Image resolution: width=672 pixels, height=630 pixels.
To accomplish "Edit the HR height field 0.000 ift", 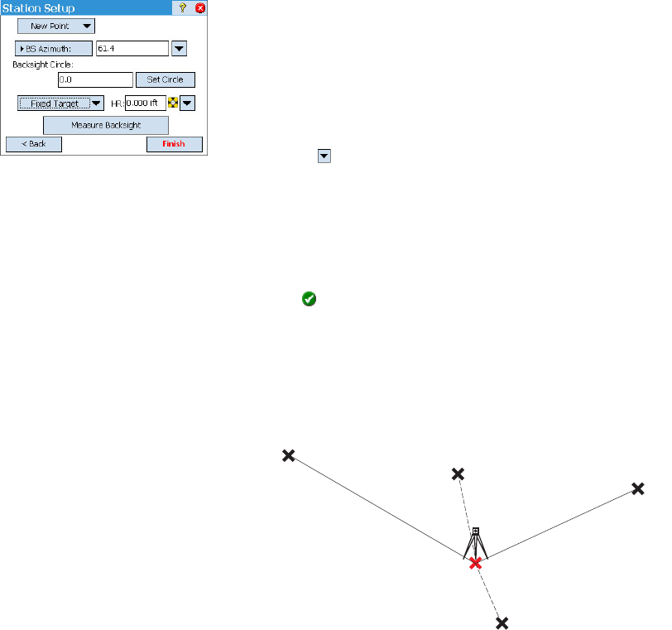I will tap(146, 103).
